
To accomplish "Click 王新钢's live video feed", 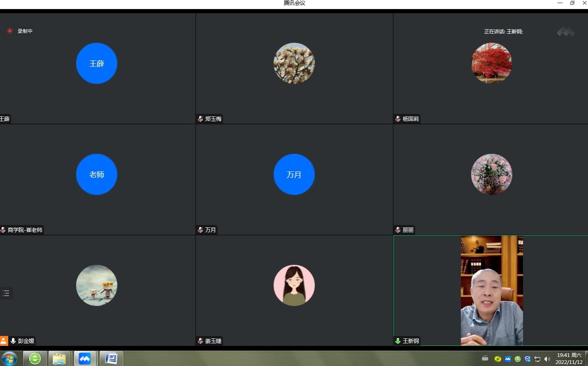I will [x=492, y=290].
